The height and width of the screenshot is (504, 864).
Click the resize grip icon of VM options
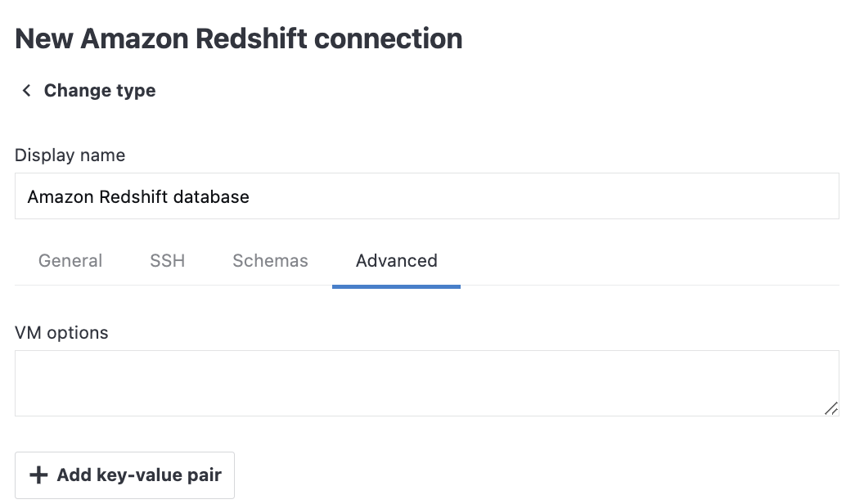832,407
